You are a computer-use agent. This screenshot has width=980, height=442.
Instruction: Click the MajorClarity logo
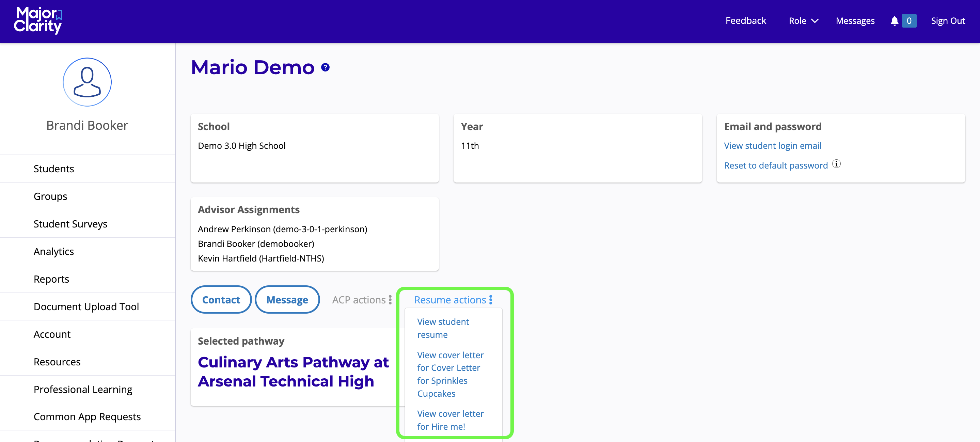tap(38, 20)
